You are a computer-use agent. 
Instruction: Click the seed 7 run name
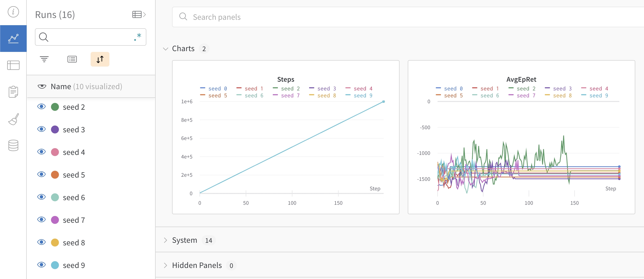(74, 220)
